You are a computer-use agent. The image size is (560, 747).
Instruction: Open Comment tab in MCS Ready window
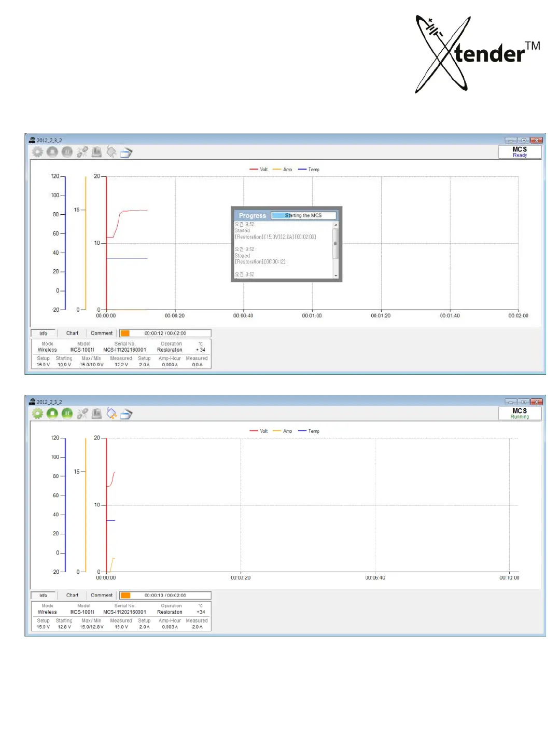pos(102,334)
